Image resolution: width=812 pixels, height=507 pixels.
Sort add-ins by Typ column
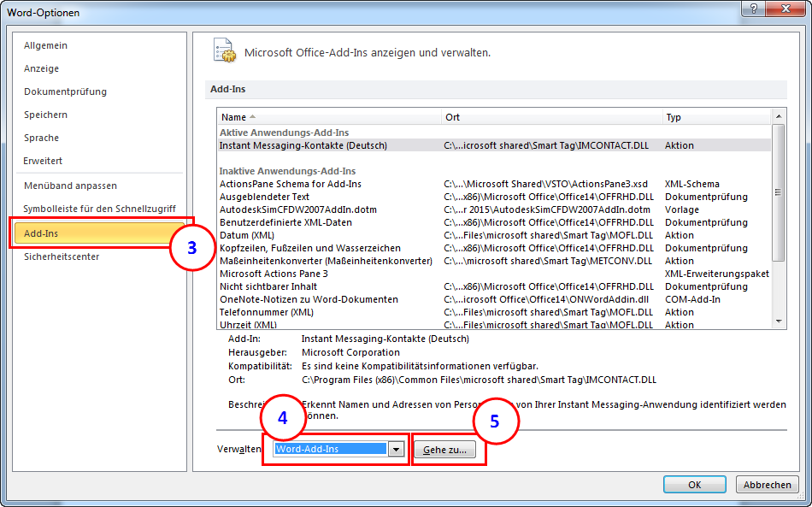[717, 117]
